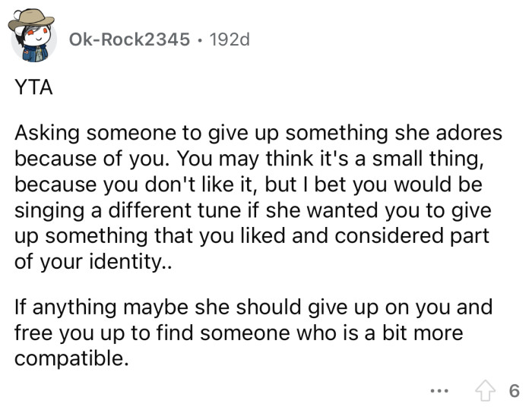Click the YTA verdict text

[33, 87]
